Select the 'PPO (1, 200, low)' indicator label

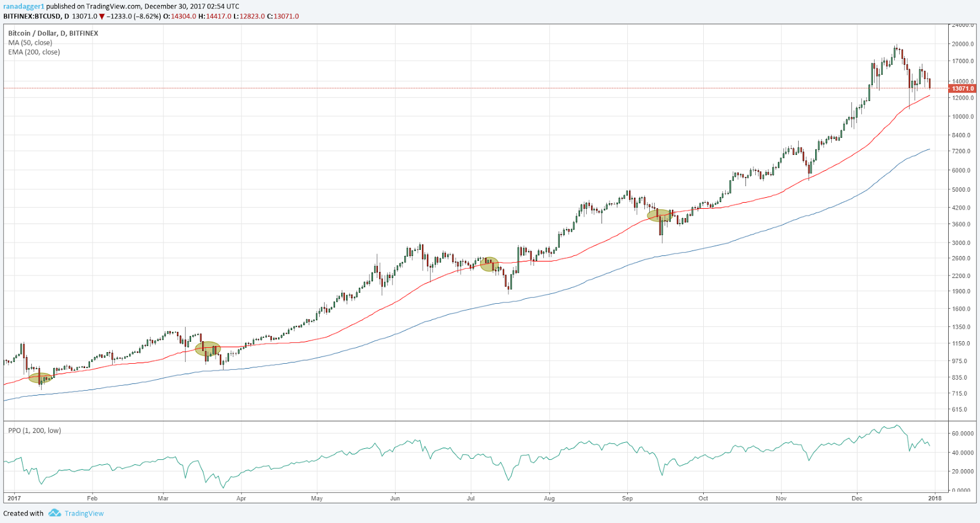(34, 431)
